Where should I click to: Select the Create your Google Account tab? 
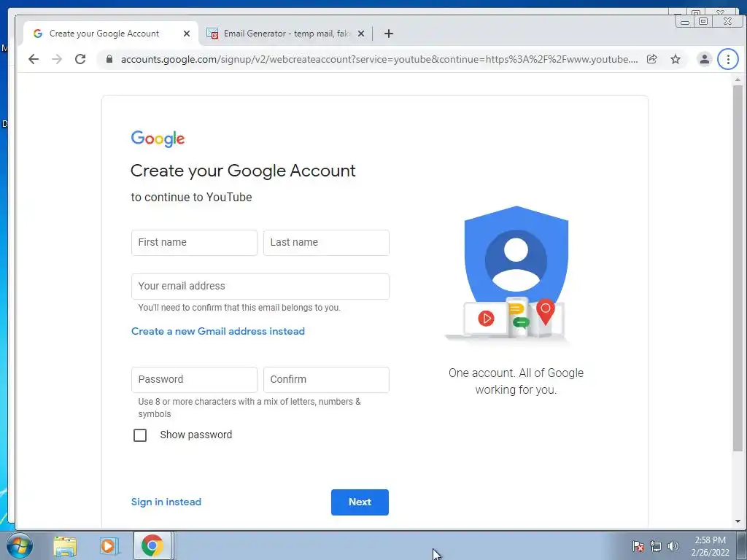[109, 34]
